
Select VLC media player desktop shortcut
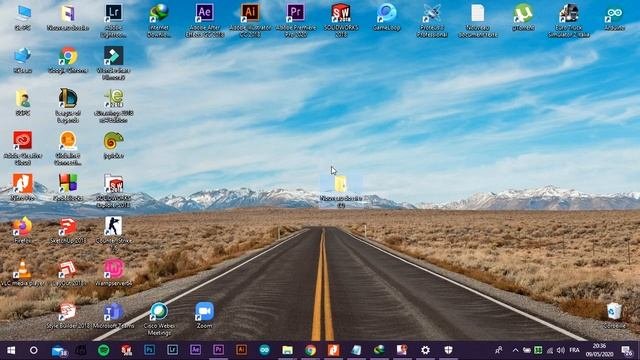tap(23, 273)
